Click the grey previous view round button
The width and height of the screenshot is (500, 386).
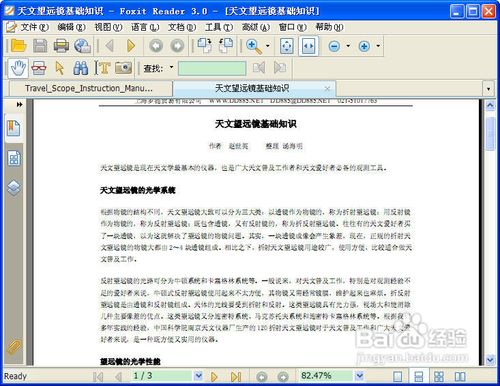tap(156, 46)
